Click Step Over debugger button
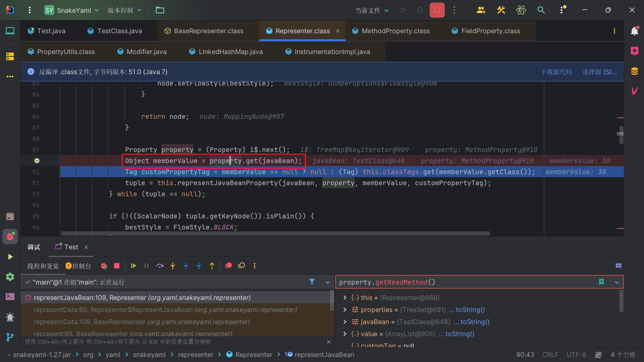Screen dimensions: 644x362 click(160, 266)
